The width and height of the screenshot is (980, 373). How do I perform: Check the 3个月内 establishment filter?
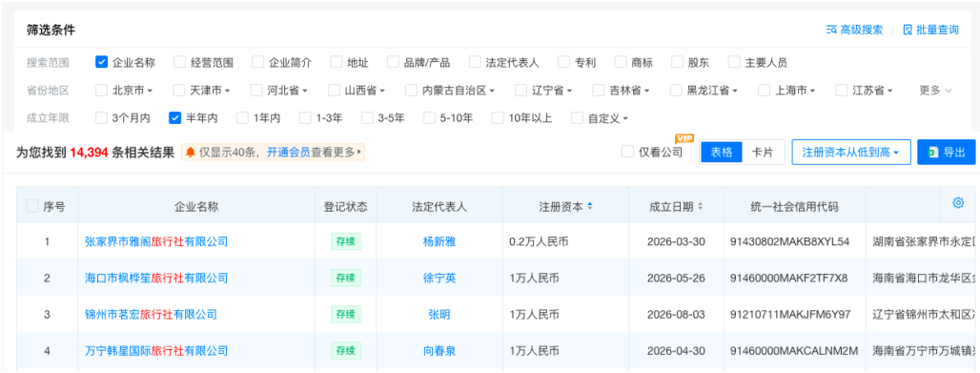tap(102, 117)
